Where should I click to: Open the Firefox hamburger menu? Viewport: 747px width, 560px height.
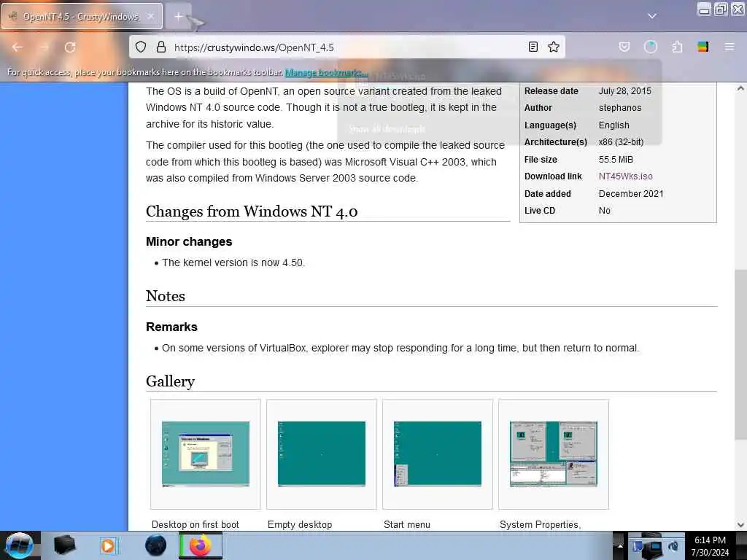(x=729, y=47)
